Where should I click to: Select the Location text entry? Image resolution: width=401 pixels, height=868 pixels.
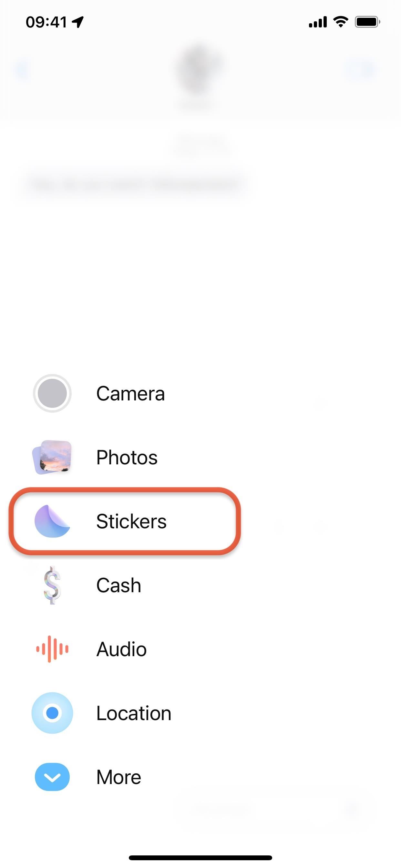coord(134,713)
